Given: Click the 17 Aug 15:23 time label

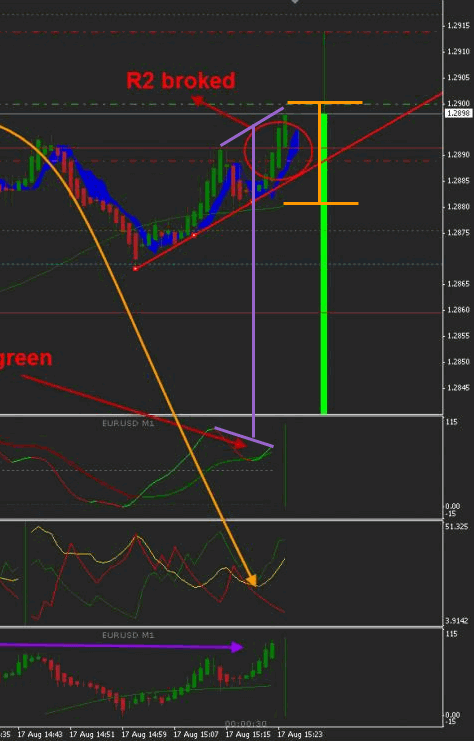Looking at the screenshot, I should [x=300, y=734].
